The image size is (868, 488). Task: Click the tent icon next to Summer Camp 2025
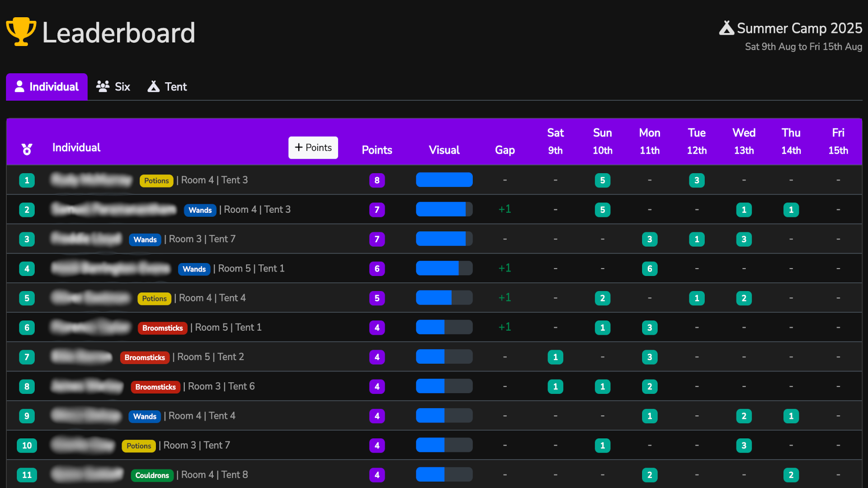(726, 28)
